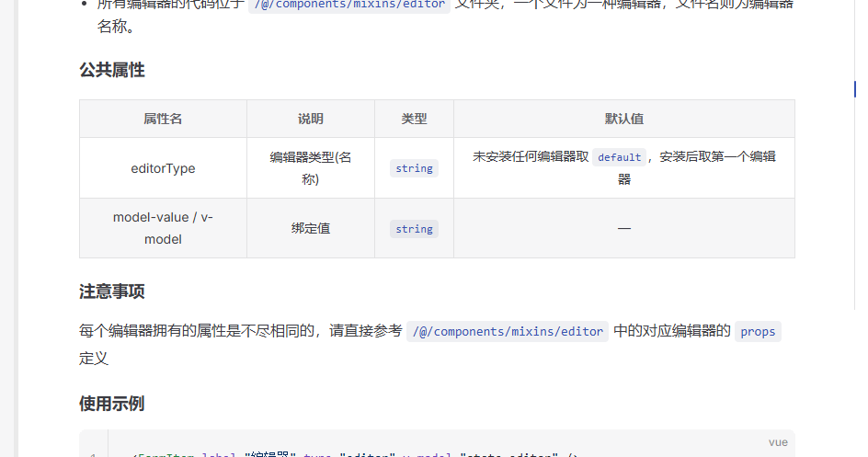Click the blue marker on right scrollbar
Screen dimensions: 868x457
tap(854, 89)
